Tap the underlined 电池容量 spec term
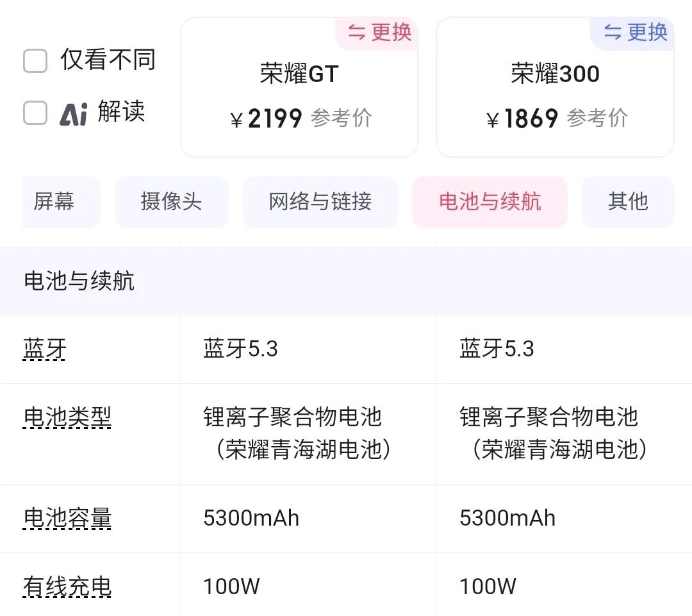 (67, 519)
